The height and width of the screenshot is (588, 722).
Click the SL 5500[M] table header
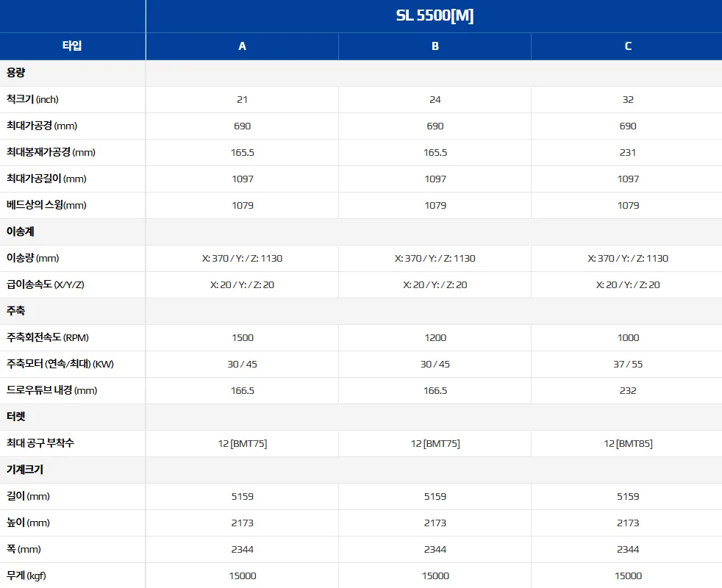coord(435,15)
